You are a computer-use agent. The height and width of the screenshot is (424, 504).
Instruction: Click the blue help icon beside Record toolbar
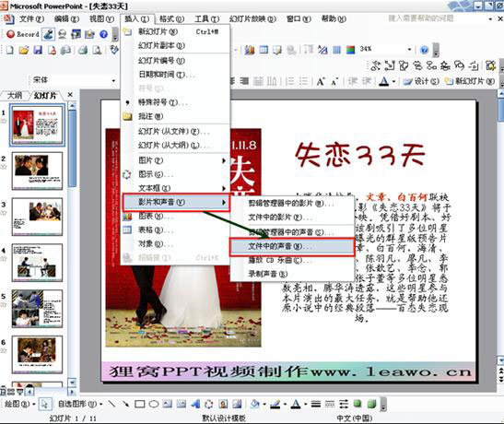pyautogui.click(x=103, y=34)
